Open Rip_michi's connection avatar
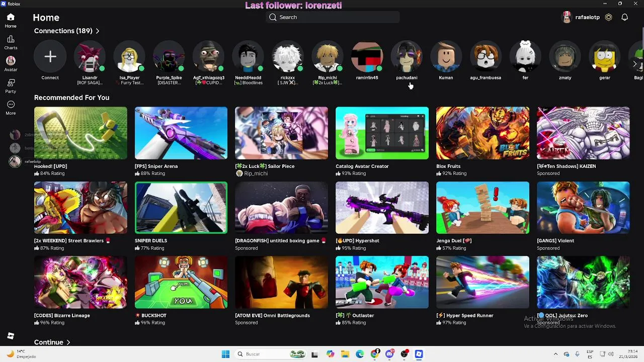 coord(328,57)
